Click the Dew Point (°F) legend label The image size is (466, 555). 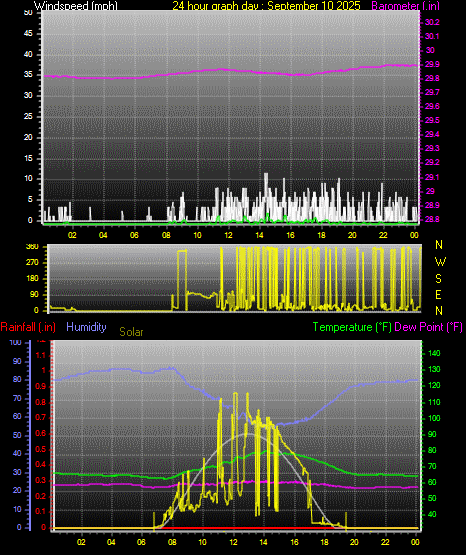pos(428,327)
